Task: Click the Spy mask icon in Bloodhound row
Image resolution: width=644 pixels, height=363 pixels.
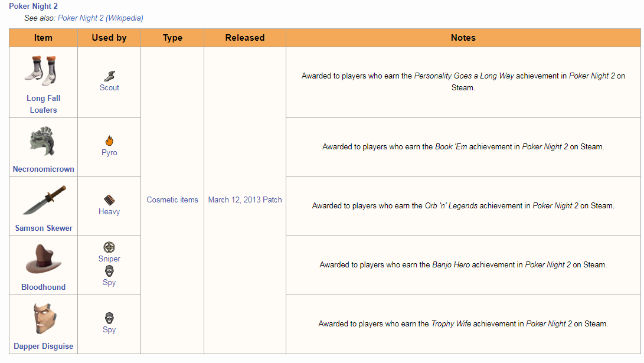Action: click(x=109, y=271)
